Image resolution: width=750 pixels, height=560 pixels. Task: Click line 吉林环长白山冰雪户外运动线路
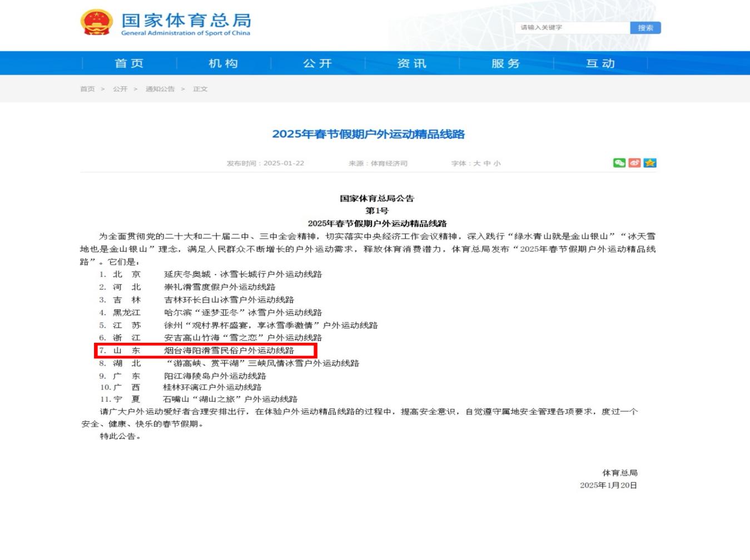[x=229, y=300]
